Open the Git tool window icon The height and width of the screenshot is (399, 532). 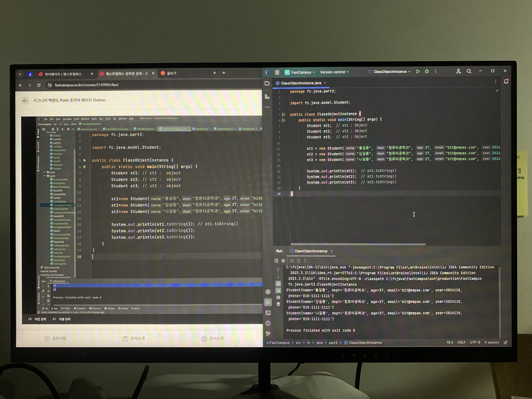[268, 334]
